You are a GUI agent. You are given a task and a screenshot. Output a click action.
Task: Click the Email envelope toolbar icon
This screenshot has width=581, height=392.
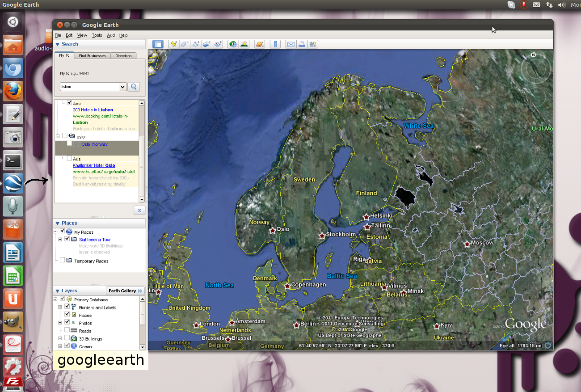click(x=291, y=44)
